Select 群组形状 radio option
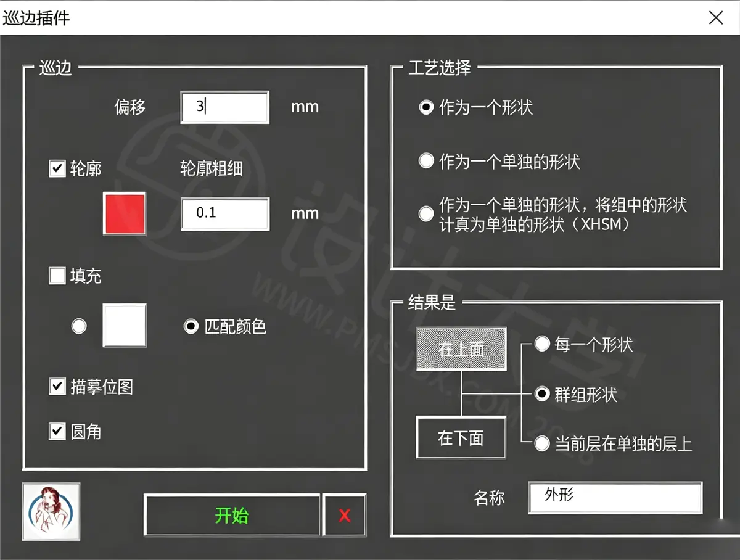 coord(541,393)
